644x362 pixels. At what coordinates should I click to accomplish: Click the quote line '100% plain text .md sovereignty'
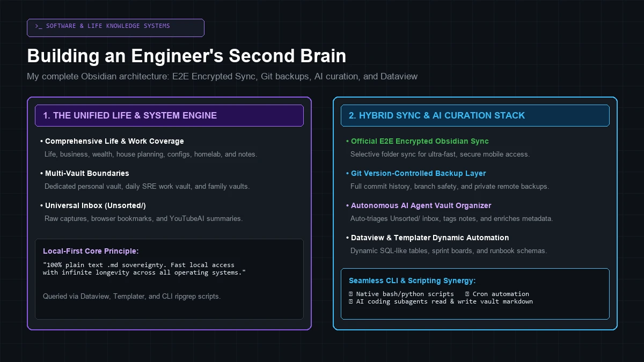(x=138, y=265)
